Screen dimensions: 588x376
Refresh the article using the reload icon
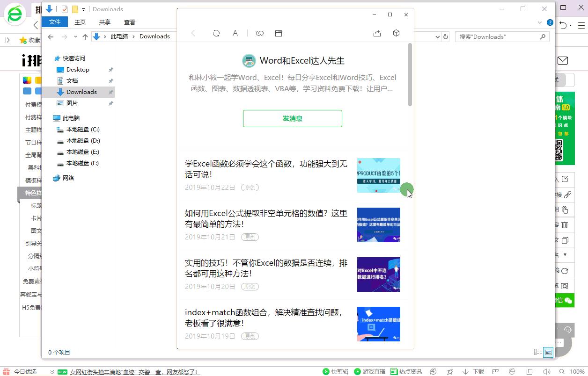pos(216,33)
